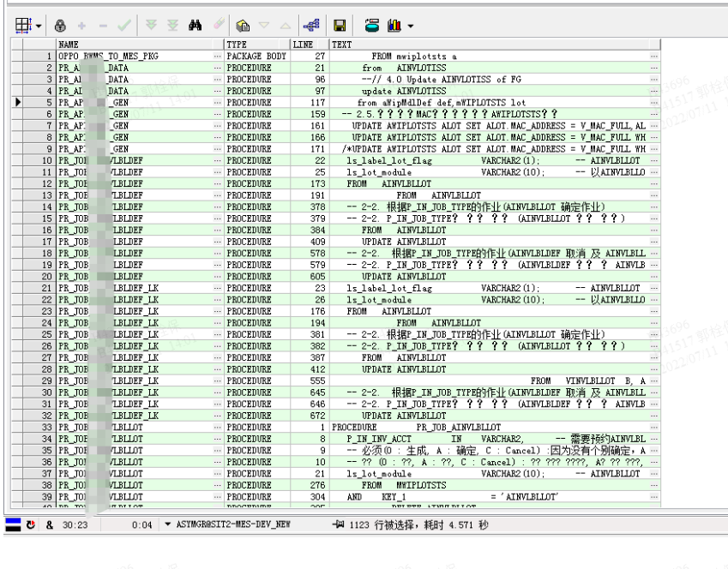
Task: Open the ASYMGR@SIT2-MES-DEV_NEW connection dropdown
Action: click(167, 524)
